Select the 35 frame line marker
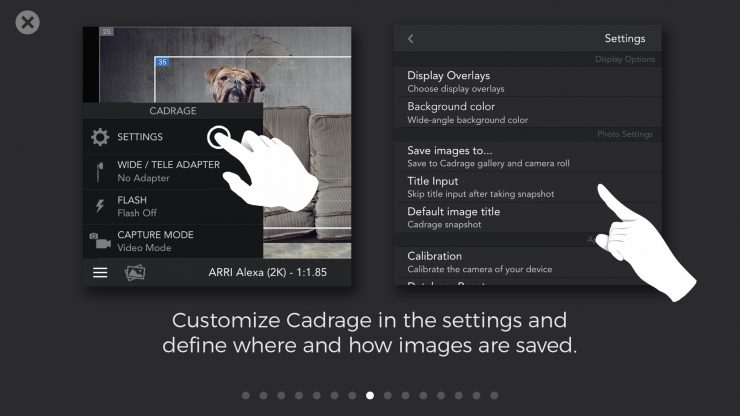Viewport: 740px width, 416px height. [x=162, y=62]
